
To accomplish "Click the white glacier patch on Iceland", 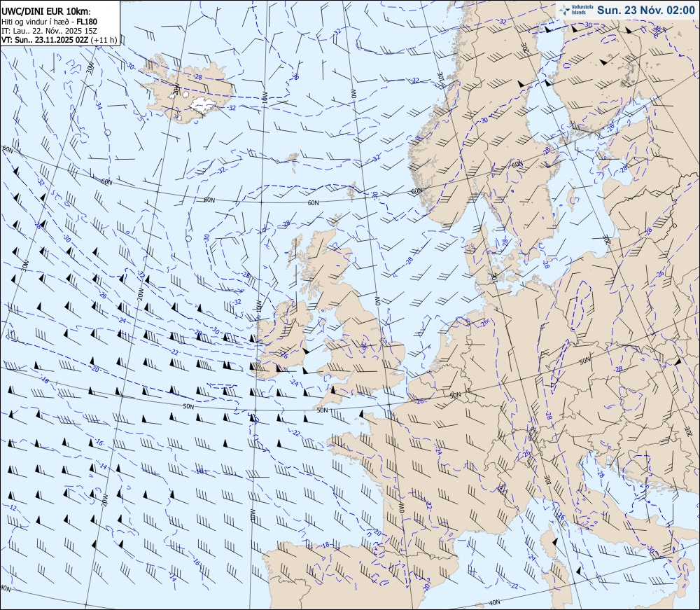I will [x=202, y=104].
